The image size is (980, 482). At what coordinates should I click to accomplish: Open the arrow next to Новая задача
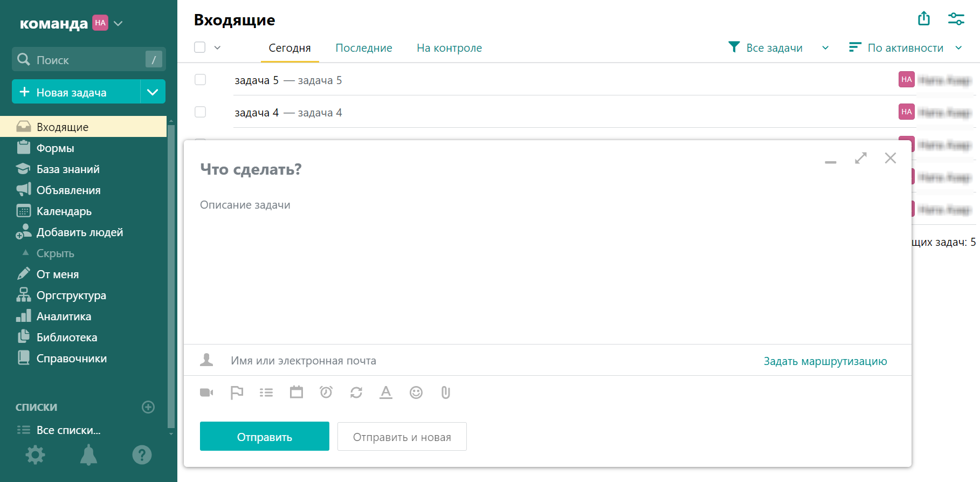coord(153,92)
